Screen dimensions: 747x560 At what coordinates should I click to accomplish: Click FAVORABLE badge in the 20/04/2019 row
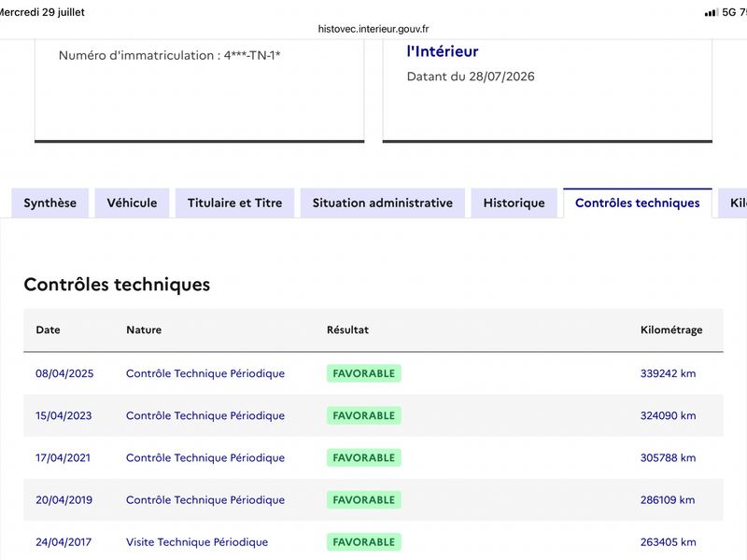[x=364, y=499]
